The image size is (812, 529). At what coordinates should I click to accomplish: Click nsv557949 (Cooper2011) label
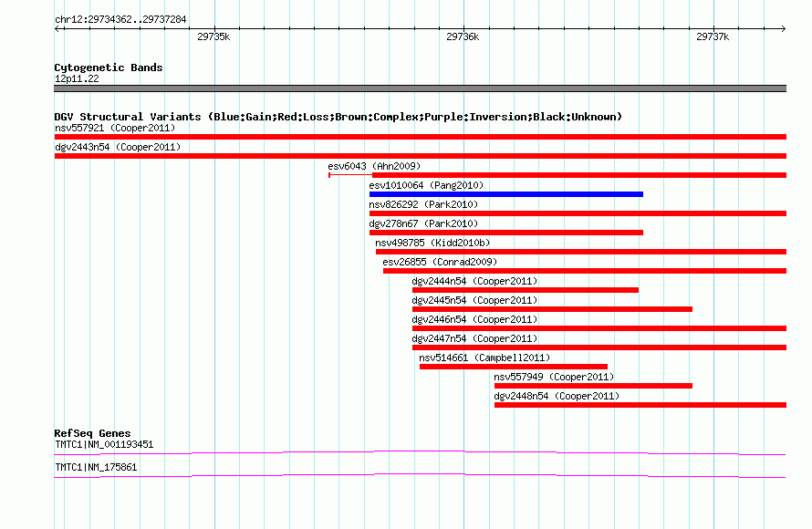coord(554,377)
